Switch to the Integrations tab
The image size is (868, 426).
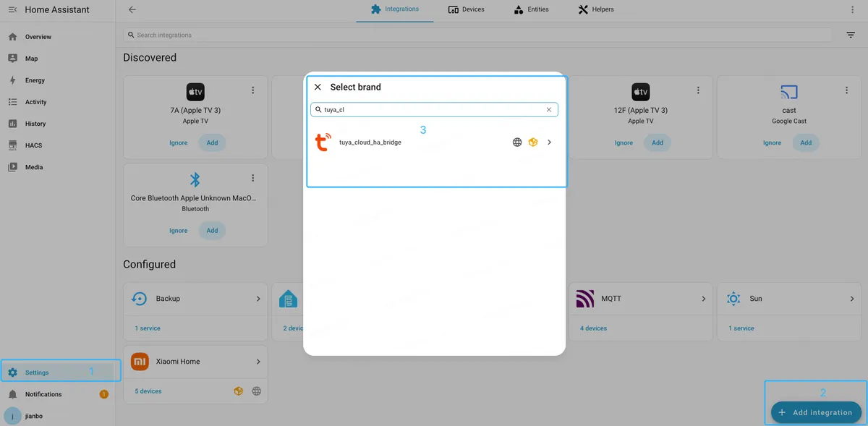(x=395, y=9)
